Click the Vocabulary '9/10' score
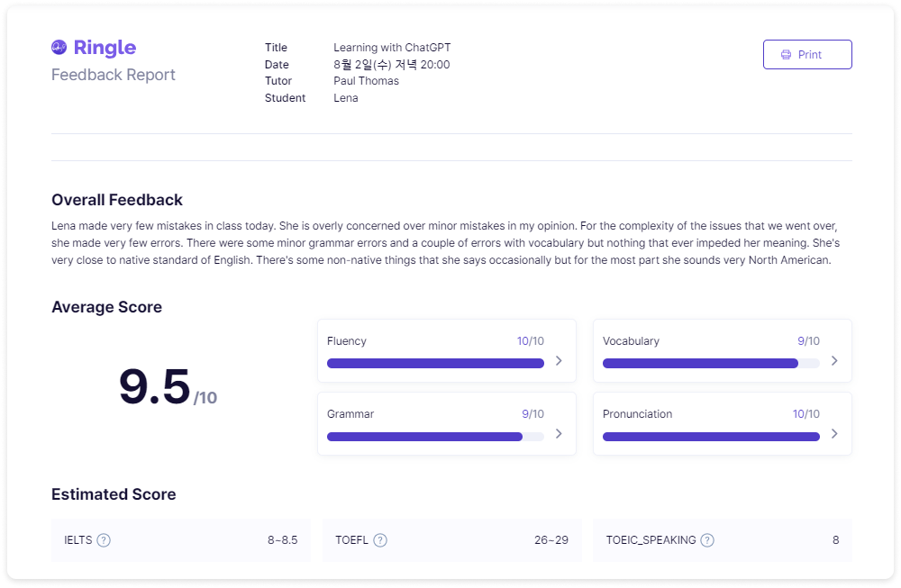Screen dimensions: 901x588 [808, 341]
